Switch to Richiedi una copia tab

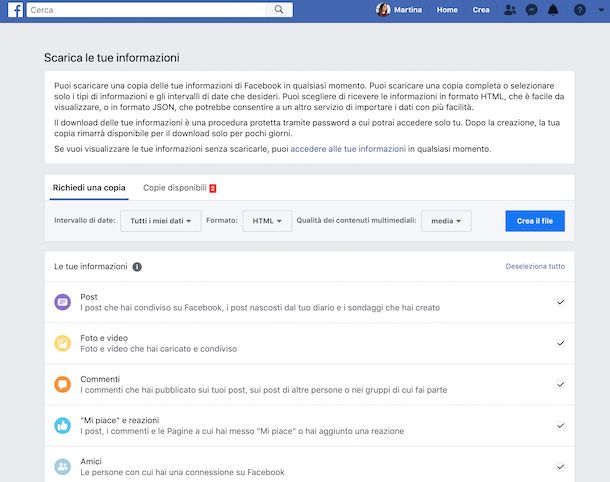pos(89,188)
